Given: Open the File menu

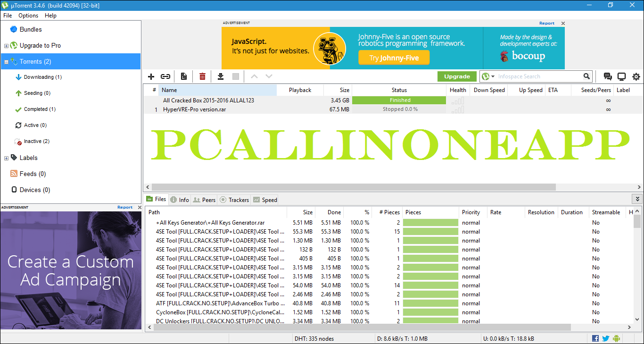Looking at the screenshot, I should (8, 15).
